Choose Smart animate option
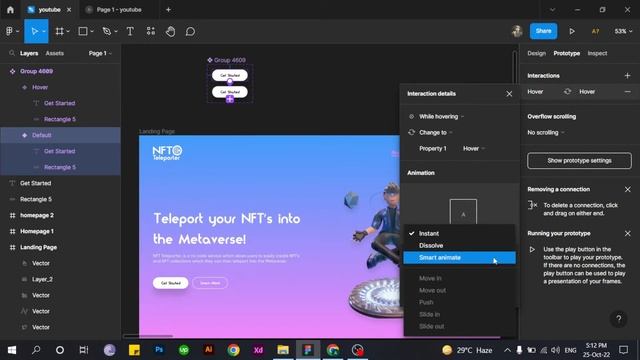Screen dimensions: 640x360 (460, 258)
